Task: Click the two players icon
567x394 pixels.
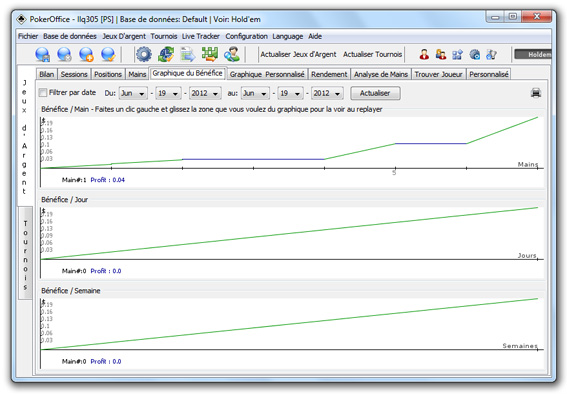Action: click(441, 55)
